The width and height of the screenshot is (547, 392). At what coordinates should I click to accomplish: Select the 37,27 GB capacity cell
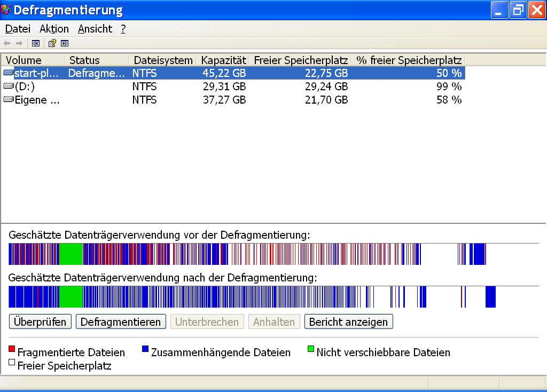[224, 100]
